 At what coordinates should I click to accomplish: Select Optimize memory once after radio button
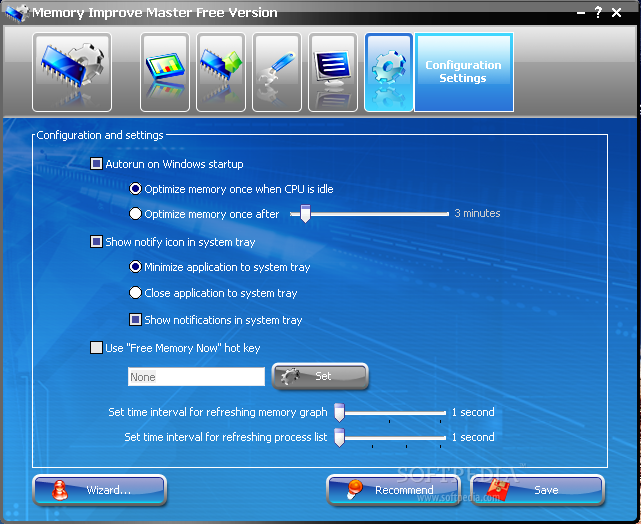coord(135,214)
